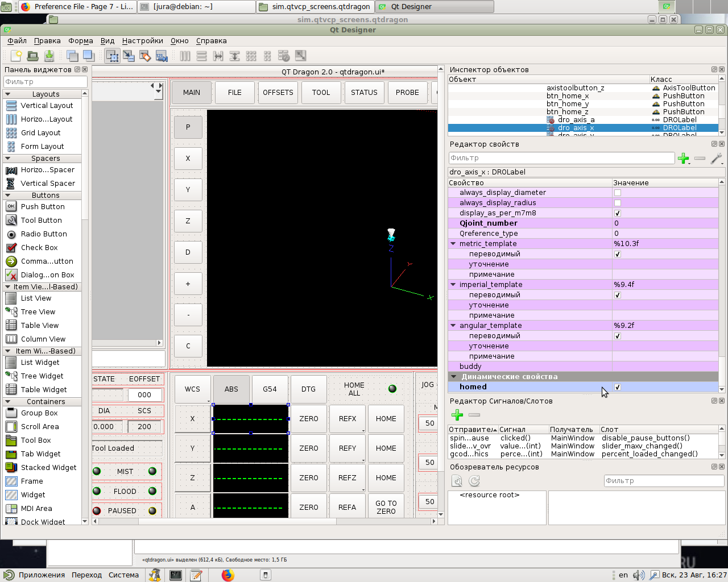The height and width of the screenshot is (582, 728).
Task: Open the Файл menu
Action: 17,41
